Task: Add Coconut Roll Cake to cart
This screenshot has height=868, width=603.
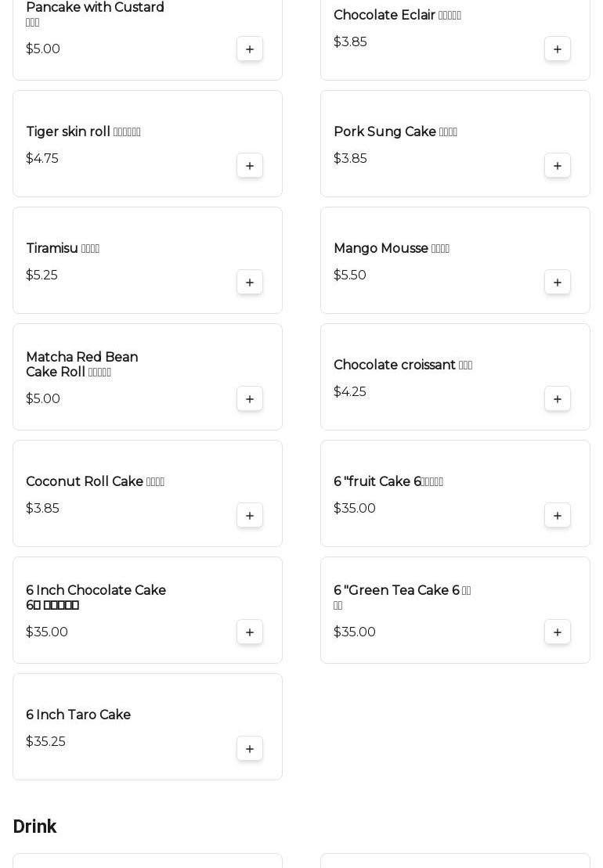Action: coord(250,516)
